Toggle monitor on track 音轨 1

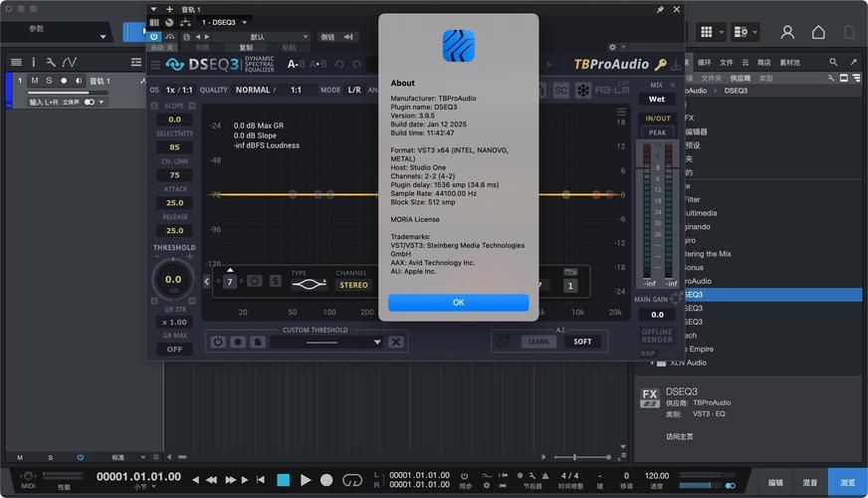click(78, 81)
